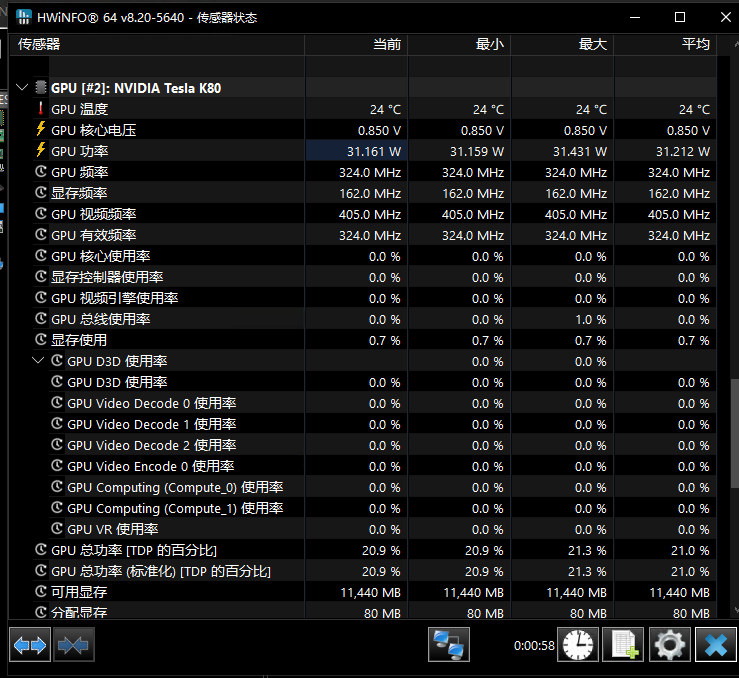Screen dimensions: 739x678
Task: Click the 当前 column header
Action: [x=386, y=44]
